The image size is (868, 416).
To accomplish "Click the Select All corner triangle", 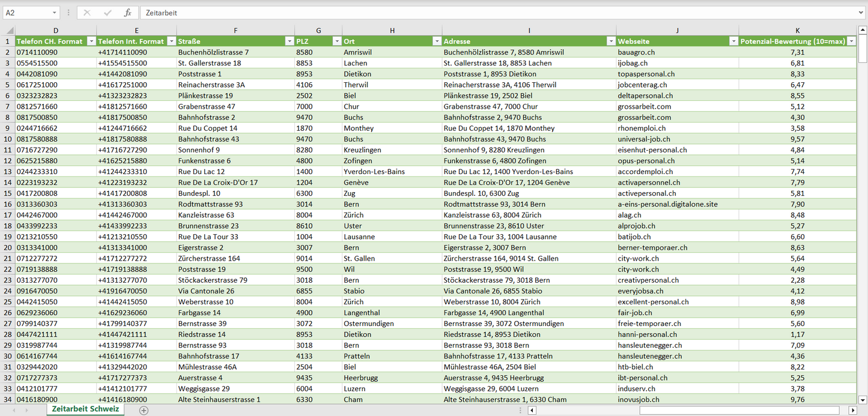I will pyautogui.click(x=10, y=31).
